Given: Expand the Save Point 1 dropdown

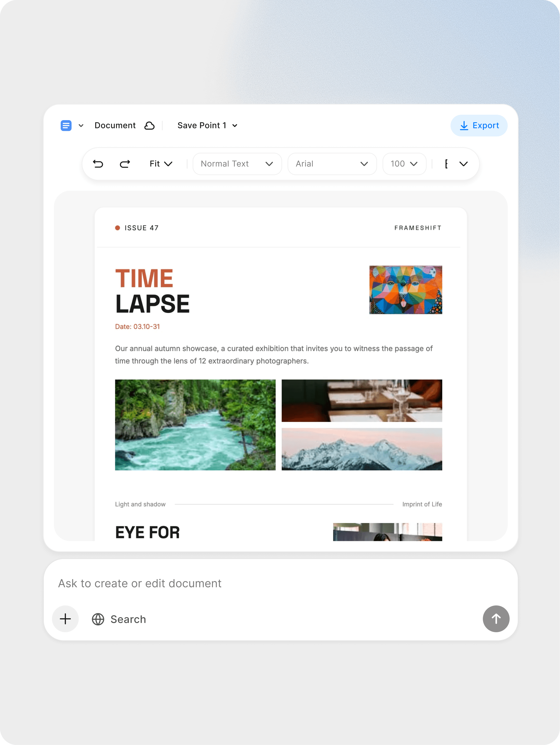Looking at the screenshot, I should pos(207,125).
